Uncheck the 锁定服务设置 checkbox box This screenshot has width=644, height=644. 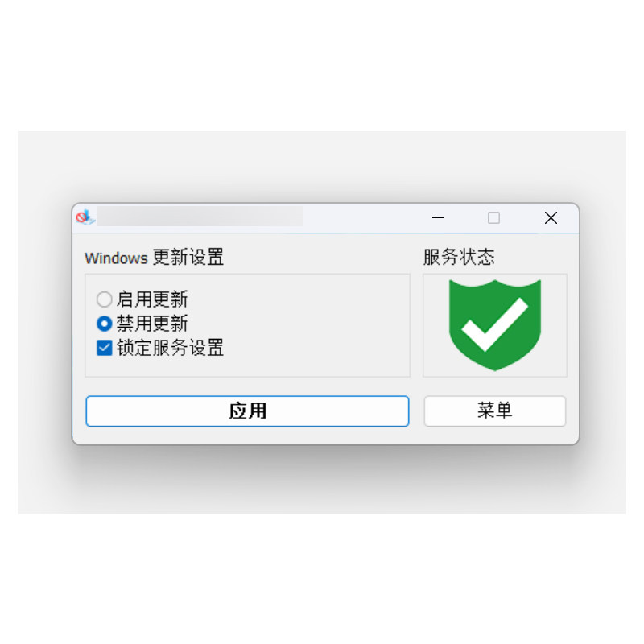click(105, 348)
